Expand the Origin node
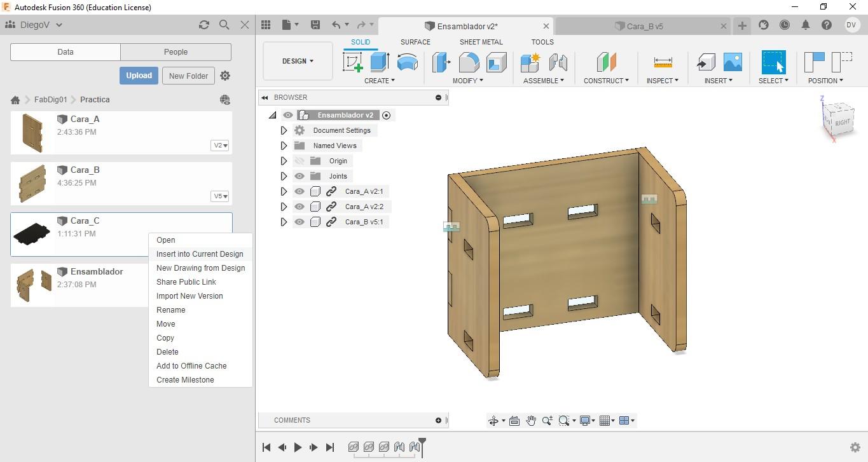Viewport: 868px width, 462px height. [x=284, y=161]
